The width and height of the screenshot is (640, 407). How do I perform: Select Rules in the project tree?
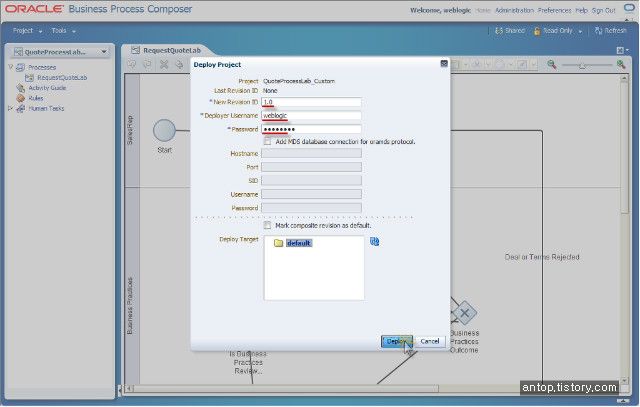tap(36, 98)
